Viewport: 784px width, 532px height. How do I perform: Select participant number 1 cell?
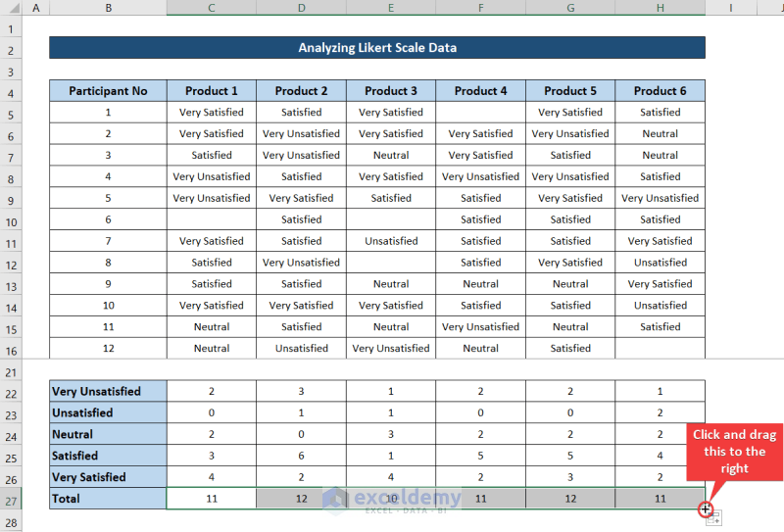point(108,113)
